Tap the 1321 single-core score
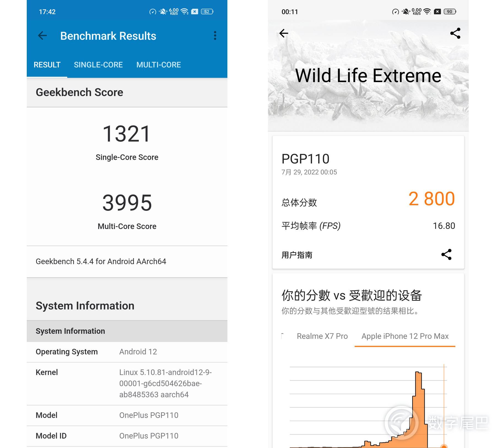This screenshot has width=496, height=448. (x=127, y=134)
